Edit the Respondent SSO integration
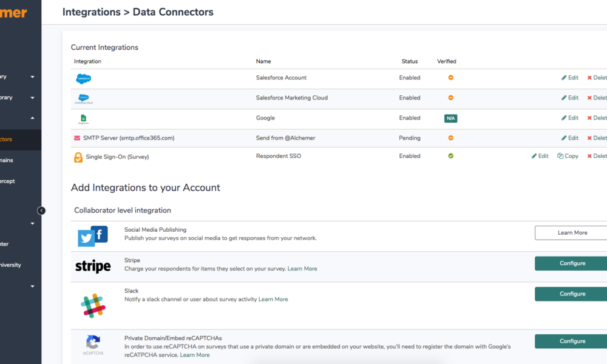Viewport: 607px width, 364px height. tap(540, 156)
